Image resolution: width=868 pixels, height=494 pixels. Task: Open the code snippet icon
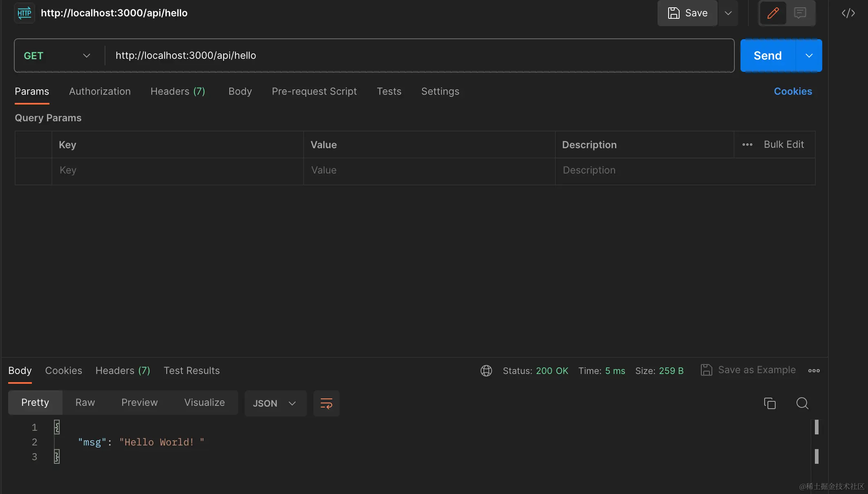848,13
